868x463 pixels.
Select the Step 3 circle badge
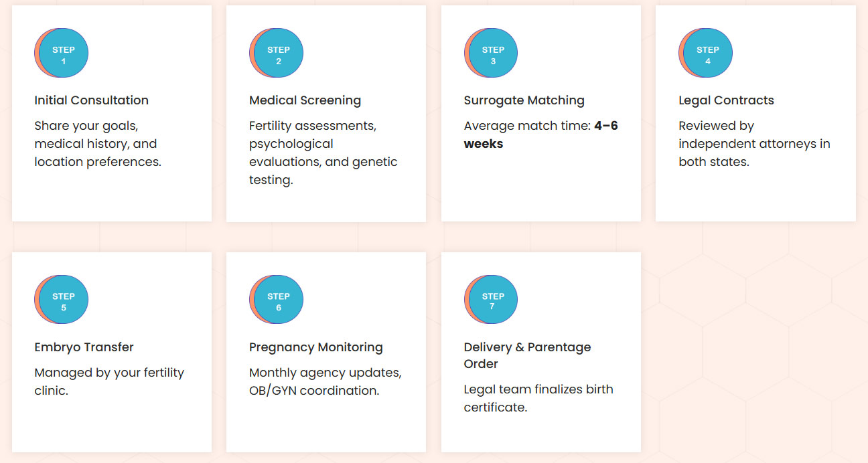pyautogui.click(x=492, y=53)
